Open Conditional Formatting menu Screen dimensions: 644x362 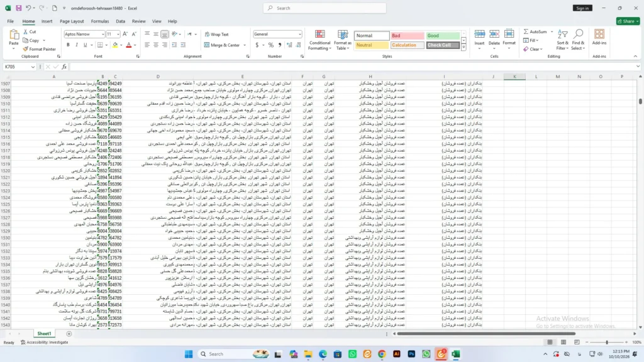pos(319,40)
